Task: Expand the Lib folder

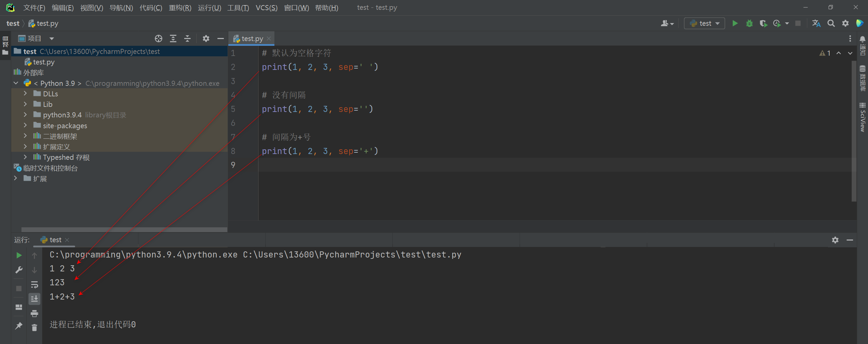Action: (x=25, y=104)
